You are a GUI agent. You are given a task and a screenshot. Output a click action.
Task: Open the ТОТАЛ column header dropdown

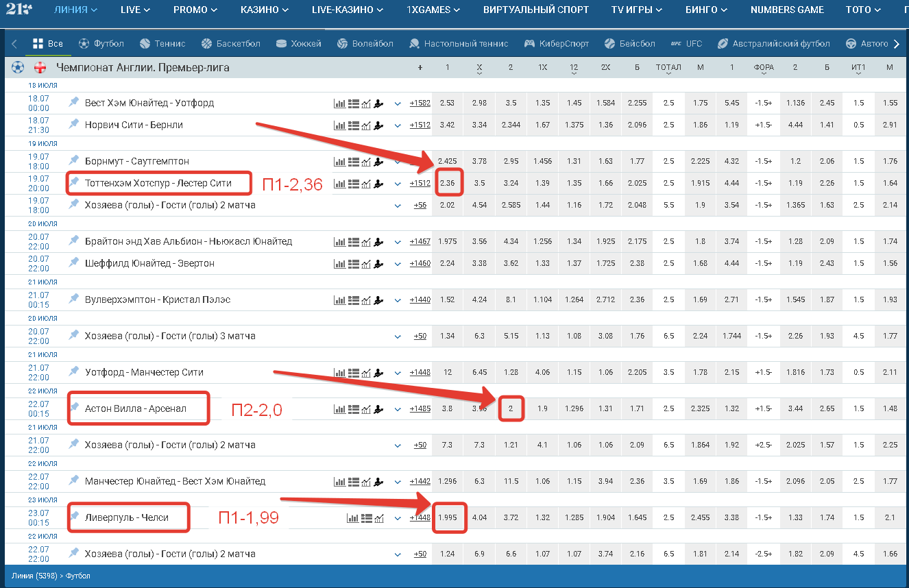[x=668, y=69]
